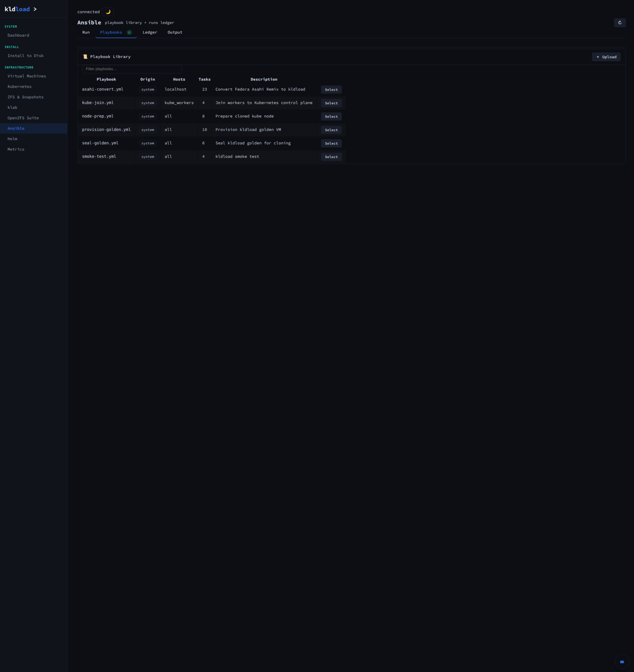Switch to the Run tab
The image size is (634, 672).
click(x=86, y=32)
